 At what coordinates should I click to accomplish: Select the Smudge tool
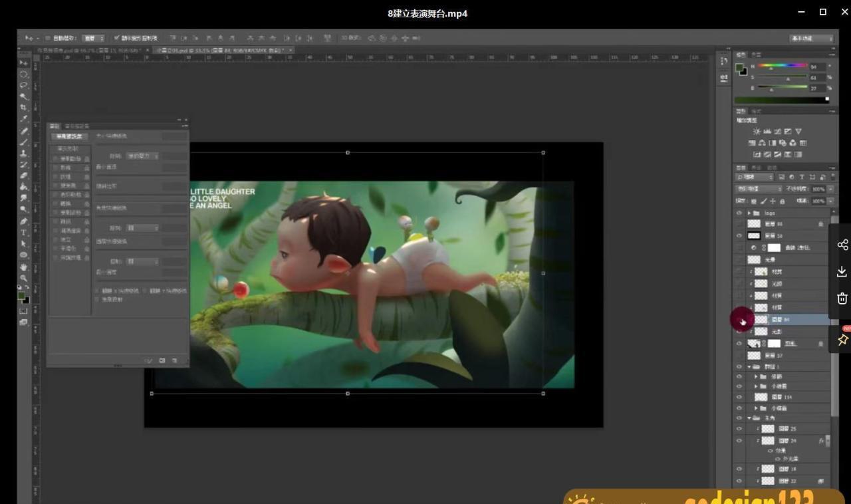pyautogui.click(x=23, y=198)
